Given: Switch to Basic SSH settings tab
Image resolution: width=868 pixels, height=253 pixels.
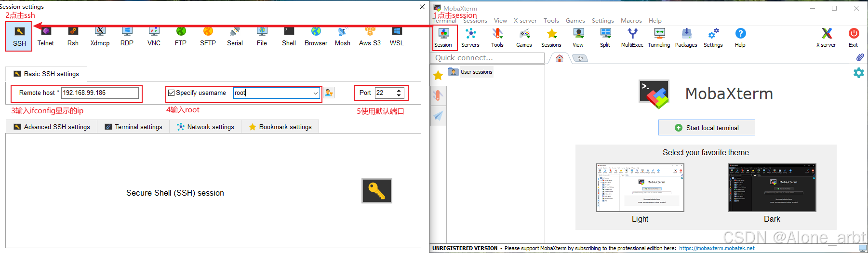Looking at the screenshot, I should coord(46,74).
